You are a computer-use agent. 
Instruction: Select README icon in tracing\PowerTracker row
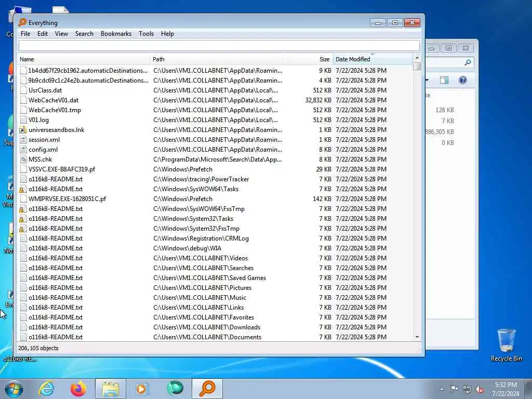coord(23,179)
